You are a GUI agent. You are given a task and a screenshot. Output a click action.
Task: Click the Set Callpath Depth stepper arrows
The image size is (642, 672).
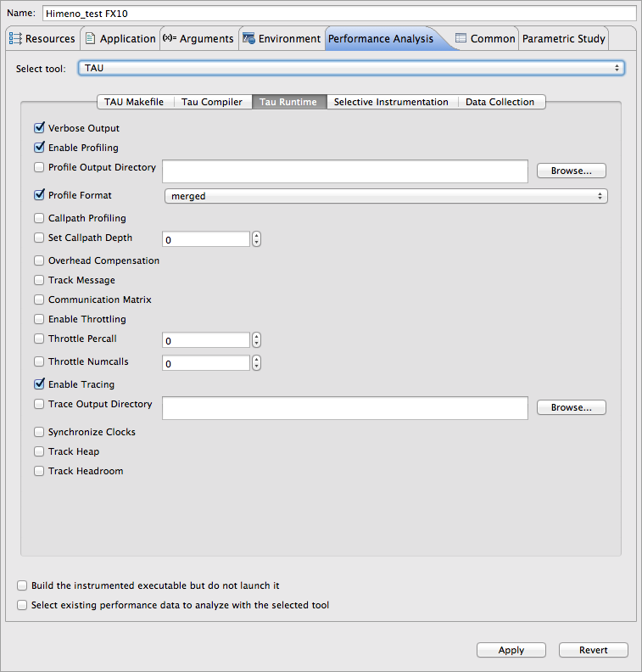tap(256, 239)
